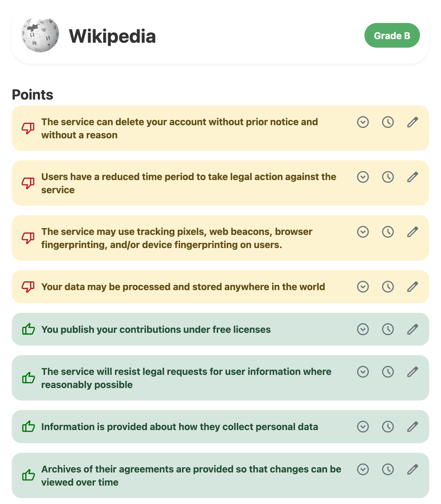Select the thumbs-down icon on the account deletion point
The image size is (441, 504).
28,128
